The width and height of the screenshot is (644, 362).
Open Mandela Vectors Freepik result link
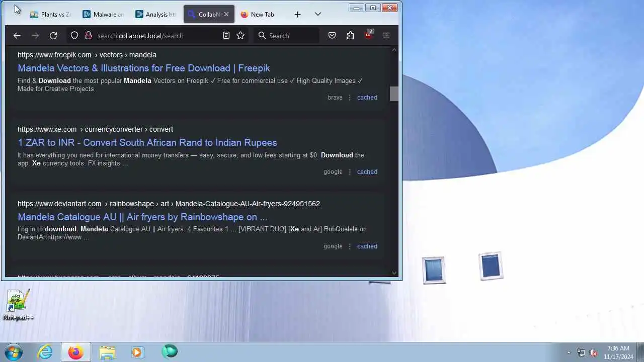coord(144,68)
